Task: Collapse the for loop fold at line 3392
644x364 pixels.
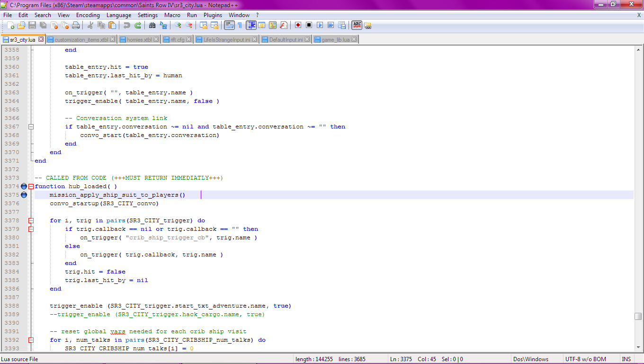Action: point(31,340)
